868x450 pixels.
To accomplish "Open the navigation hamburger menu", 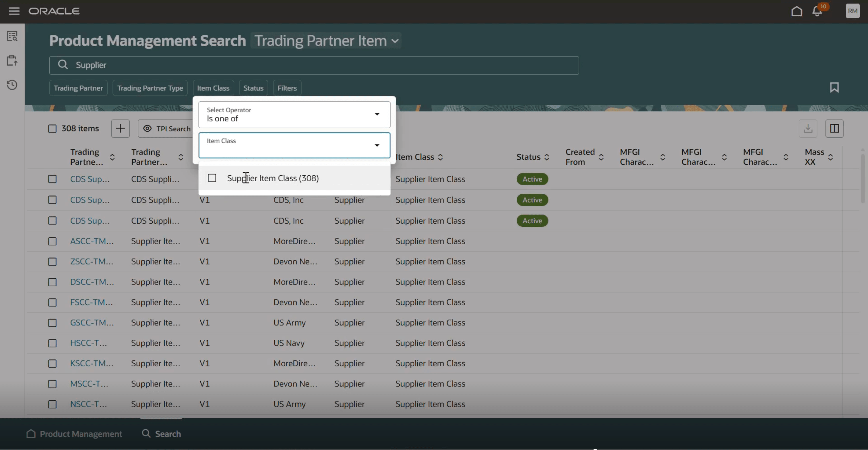I will click(x=14, y=11).
